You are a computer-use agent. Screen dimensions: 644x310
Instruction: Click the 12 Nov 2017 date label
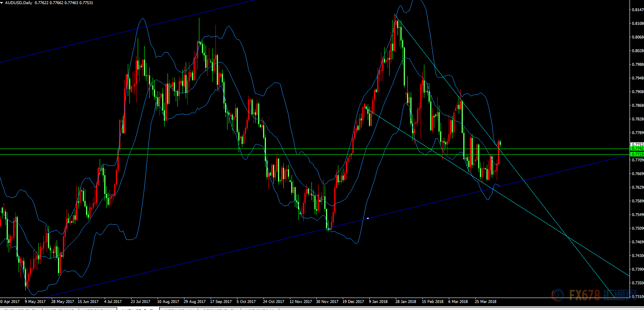[301, 302]
